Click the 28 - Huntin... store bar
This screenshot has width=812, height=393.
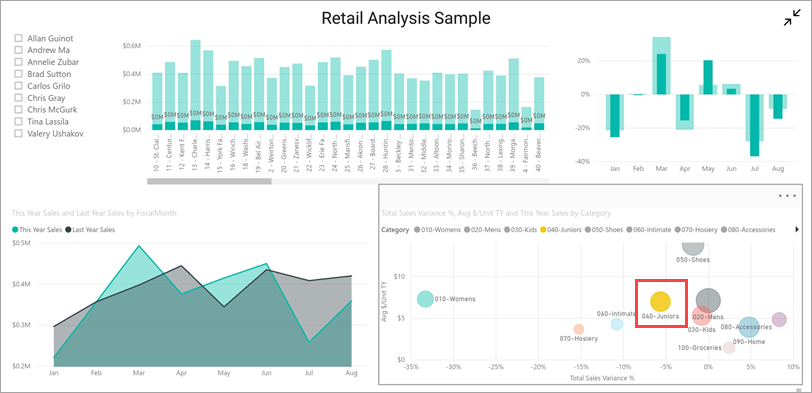pos(386,90)
